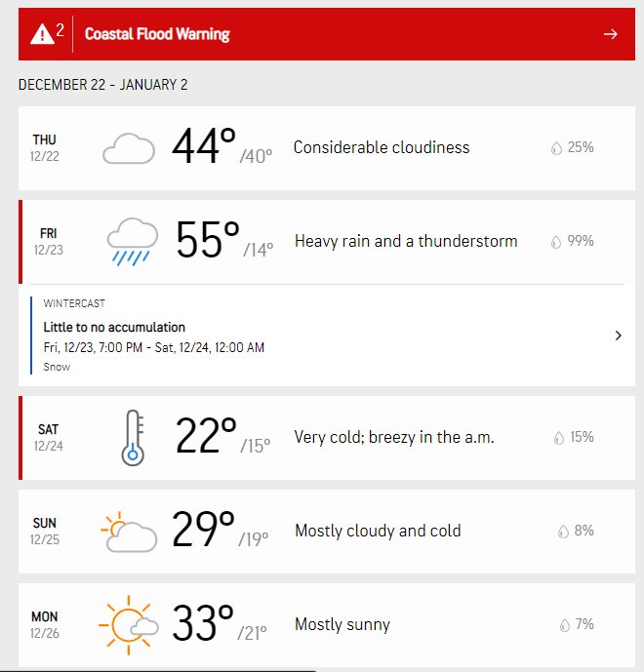Image resolution: width=644 pixels, height=672 pixels.
Task: Open Heavy rain and a thunderstorm forecast
Action: (327, 242)
